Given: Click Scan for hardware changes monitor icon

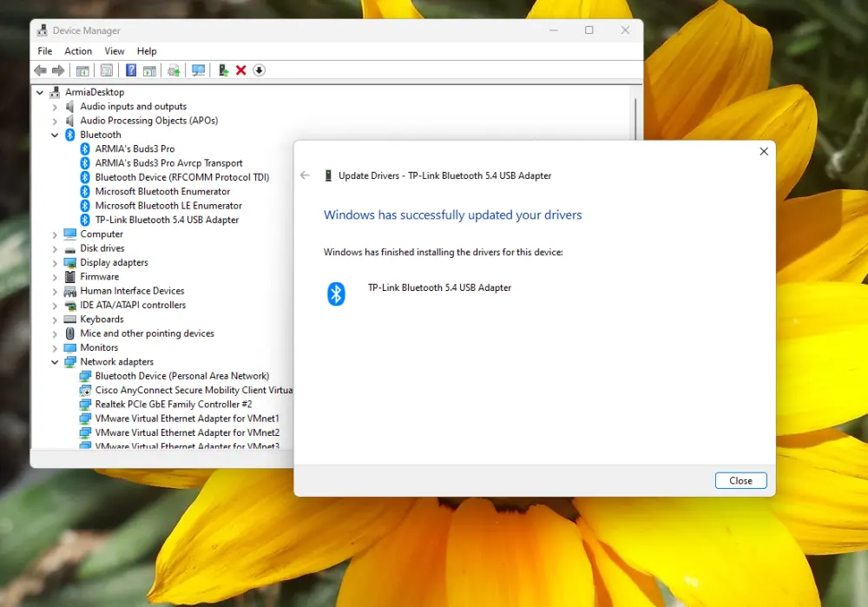Looking at the screenshot, I should [x=198, y=70].
